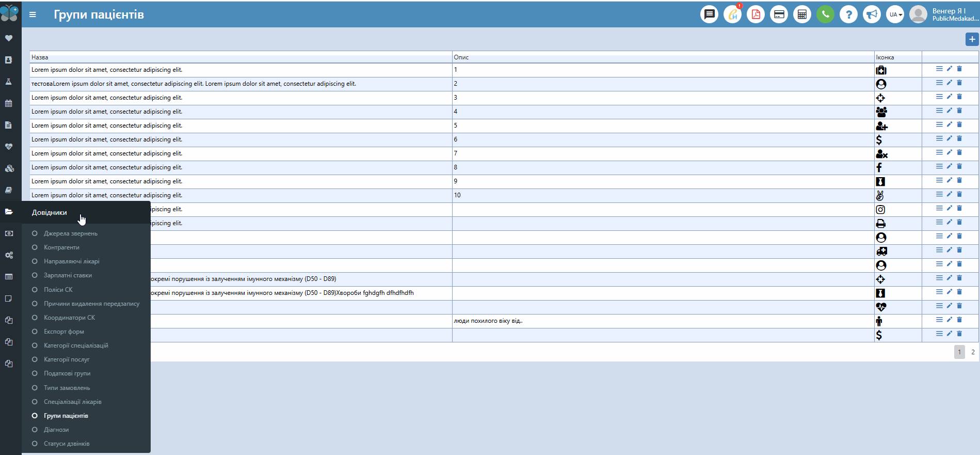Delete group with description 5
The image size is (980, 455).
point(959,124)
